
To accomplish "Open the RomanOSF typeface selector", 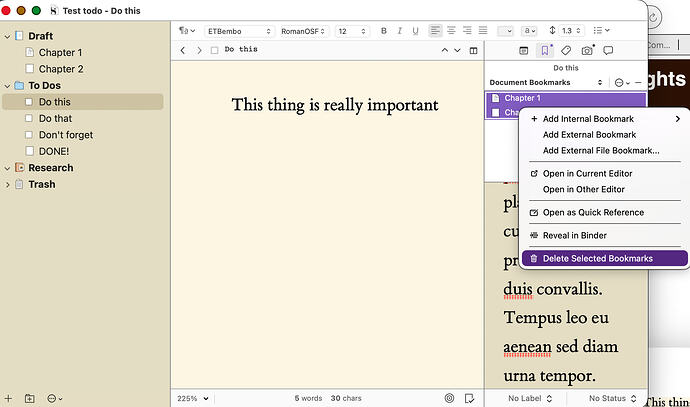I will 303,31.
